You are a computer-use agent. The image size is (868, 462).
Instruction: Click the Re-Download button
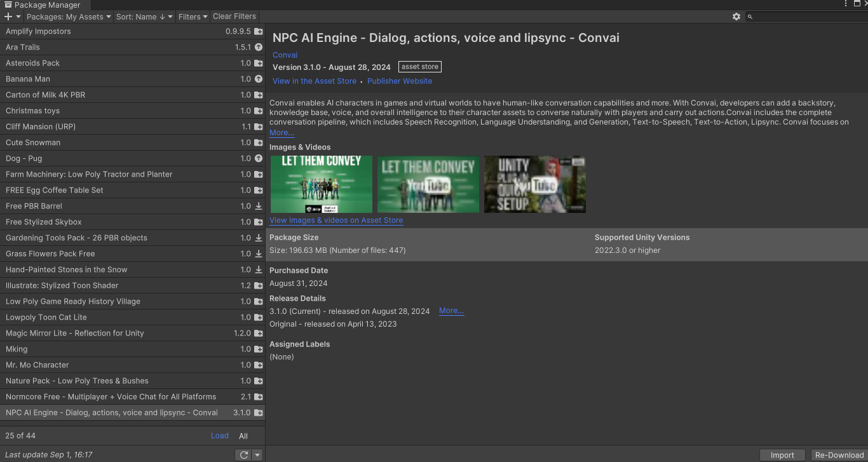839,455
